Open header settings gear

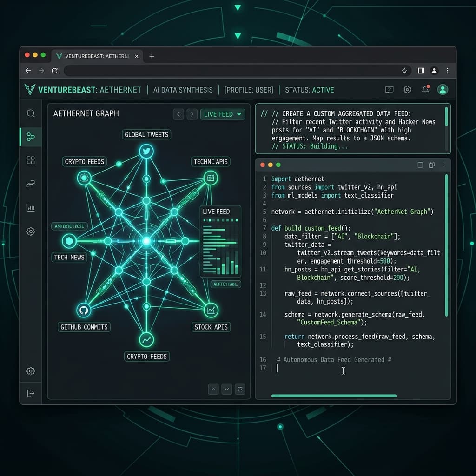407,90
